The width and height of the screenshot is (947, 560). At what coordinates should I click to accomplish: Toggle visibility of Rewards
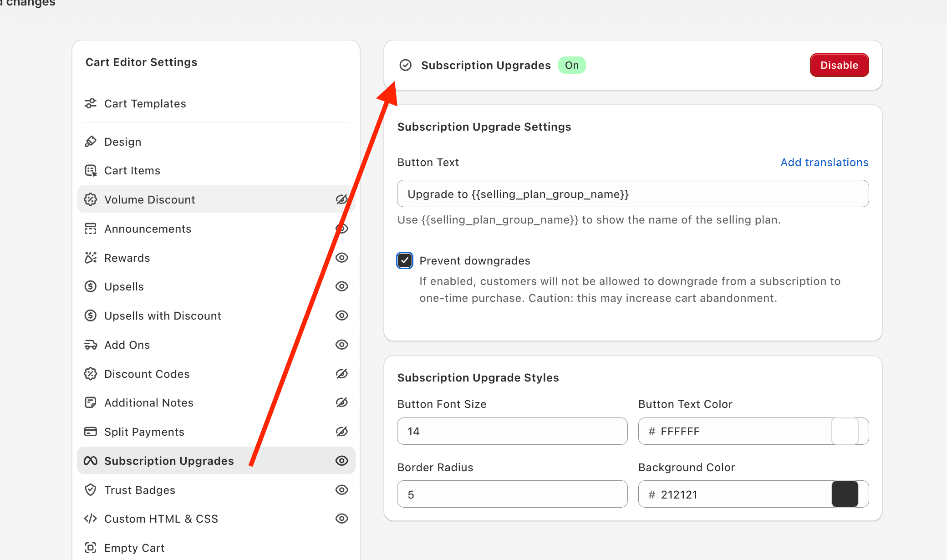[342, 258]
